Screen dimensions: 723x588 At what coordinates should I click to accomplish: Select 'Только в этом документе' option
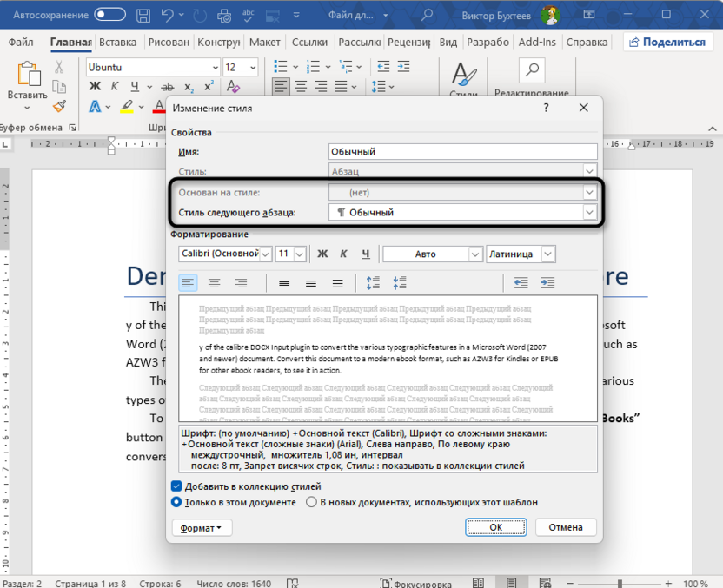[x=176, y=503]
